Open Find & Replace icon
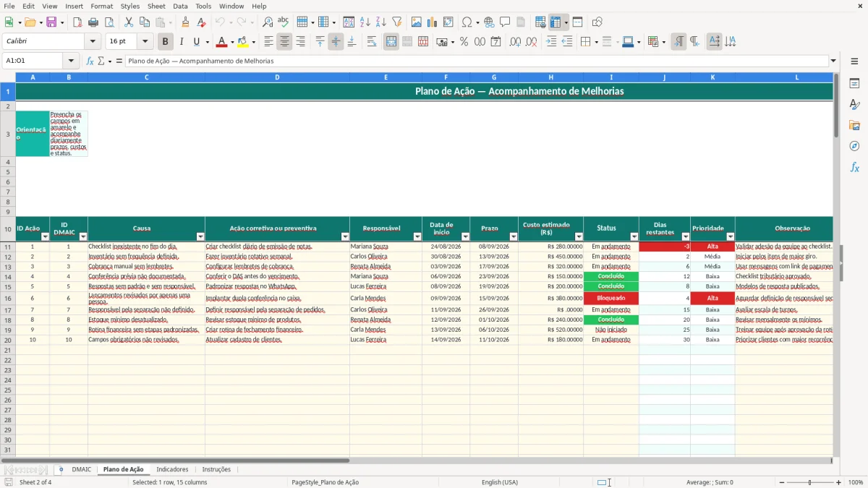The width and height of the screenshot is (868, 488). 268,22
